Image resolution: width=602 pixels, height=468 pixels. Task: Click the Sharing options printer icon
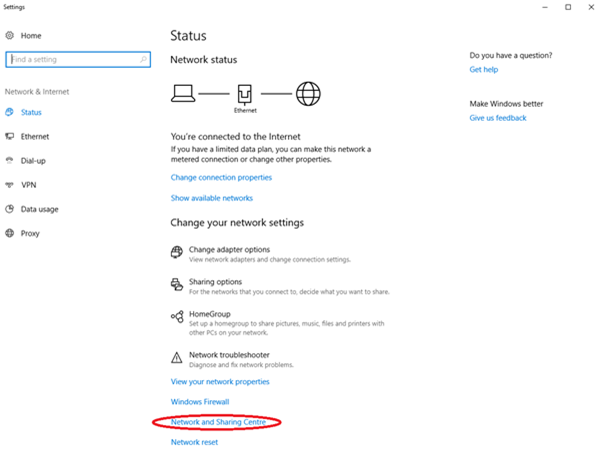pos(177,286)
